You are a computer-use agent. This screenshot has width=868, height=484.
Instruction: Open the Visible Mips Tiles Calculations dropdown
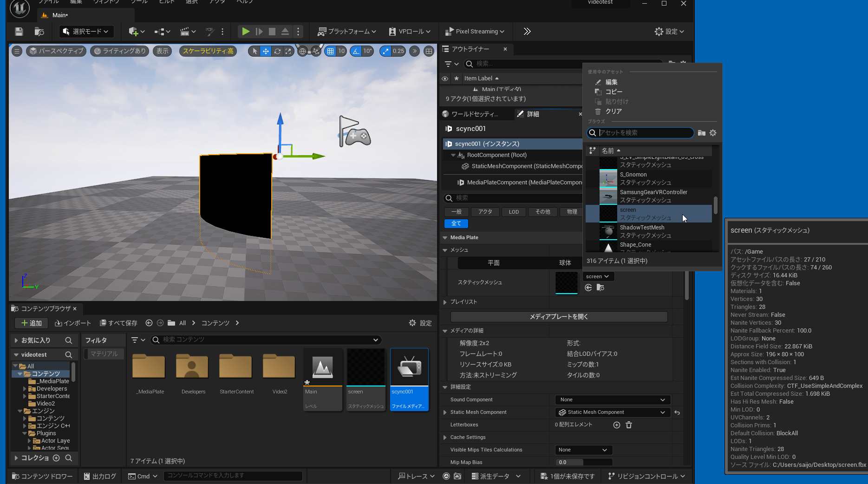click(x=583, y=450)
